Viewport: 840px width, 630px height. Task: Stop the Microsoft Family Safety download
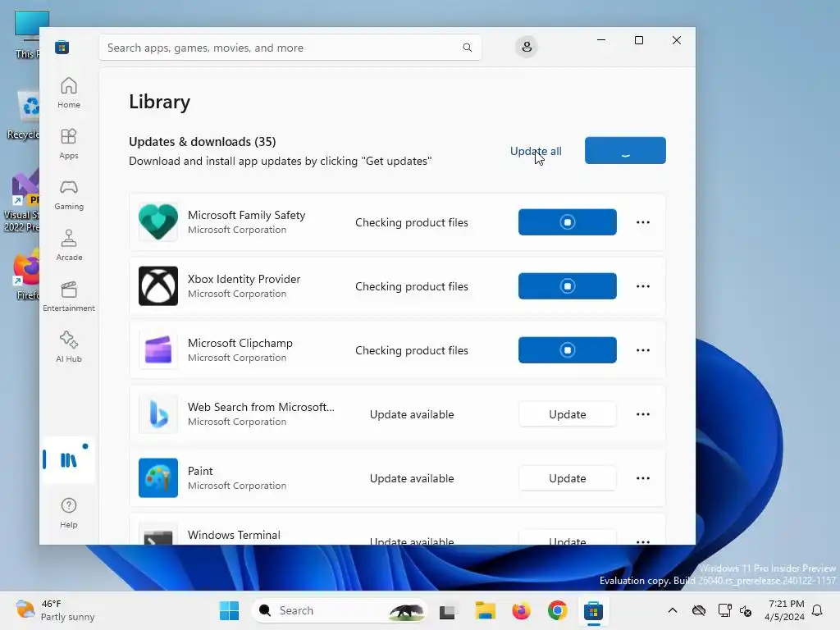(x=568, y=221)
